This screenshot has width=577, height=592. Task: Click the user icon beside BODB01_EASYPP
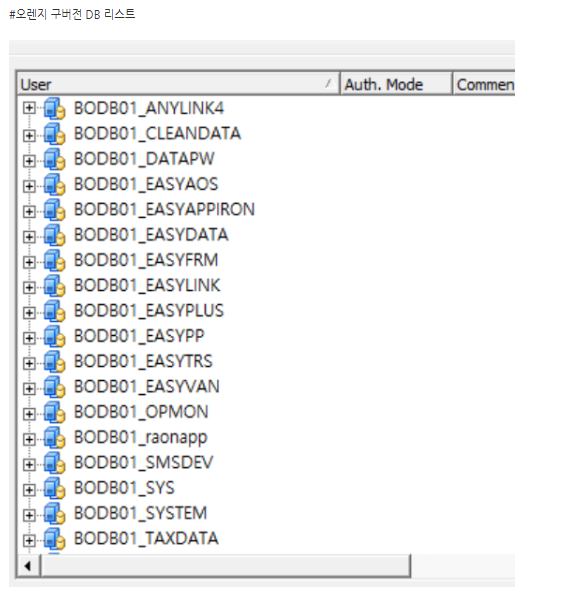[x=54, y=336]
